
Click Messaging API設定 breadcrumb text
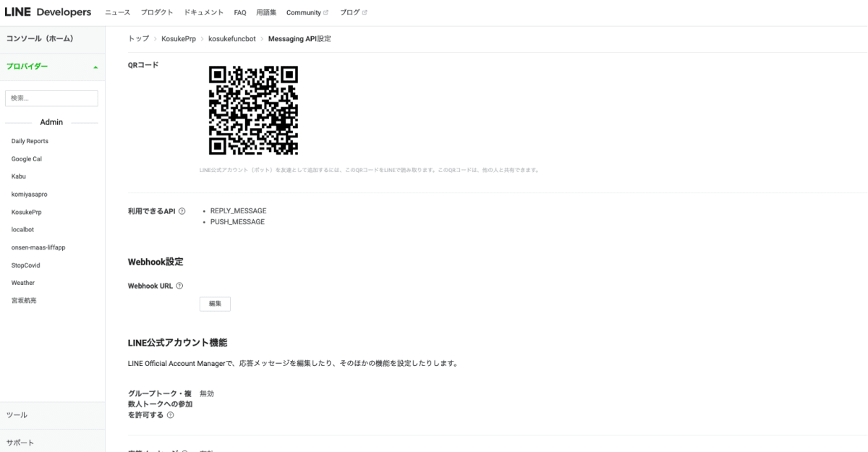click(x=299, y=38)
